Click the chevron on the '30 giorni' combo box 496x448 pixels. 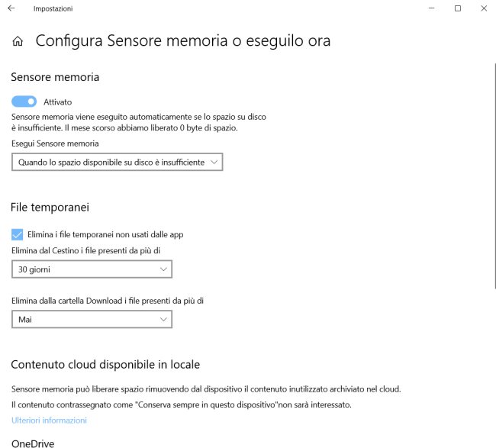[x=163, y=269]
